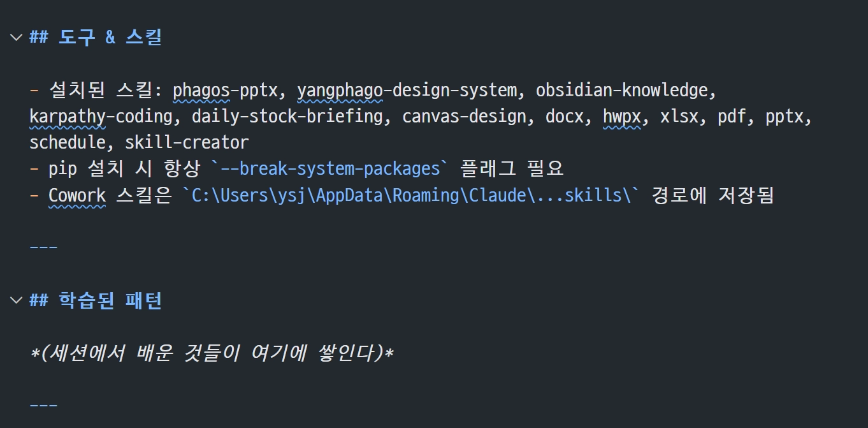The height and width of the screenshot is (428, 868).
Task: Click the underlined word 'hwpx'
Action: [x=622, y=117]
